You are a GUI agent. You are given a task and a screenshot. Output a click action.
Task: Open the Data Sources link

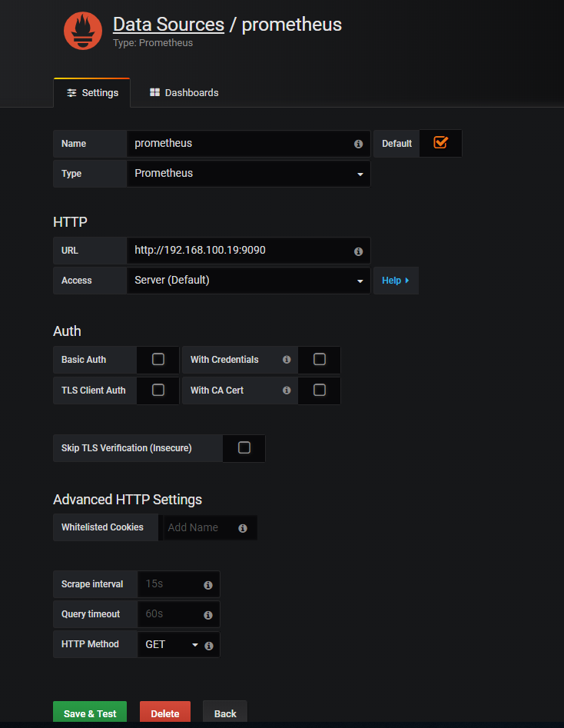(168, 24)
